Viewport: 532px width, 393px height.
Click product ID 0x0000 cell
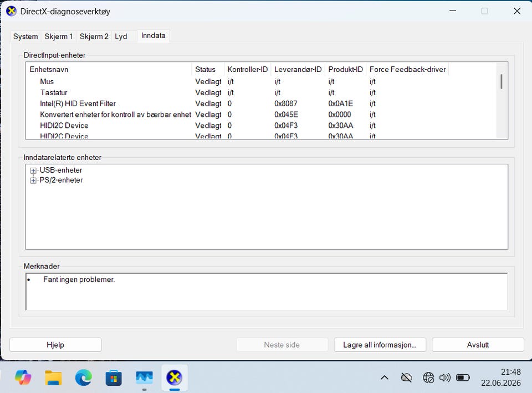(340, 115)
